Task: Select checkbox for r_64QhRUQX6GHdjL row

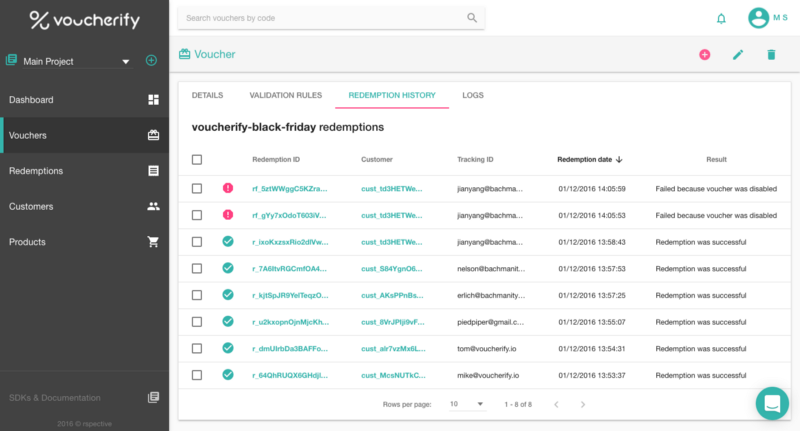Action: [197, 375]
